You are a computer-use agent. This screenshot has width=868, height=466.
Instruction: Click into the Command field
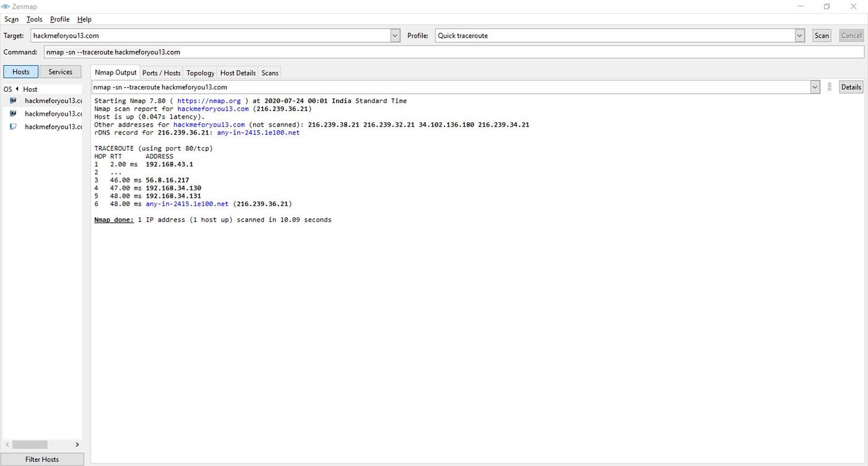(453, 52)
